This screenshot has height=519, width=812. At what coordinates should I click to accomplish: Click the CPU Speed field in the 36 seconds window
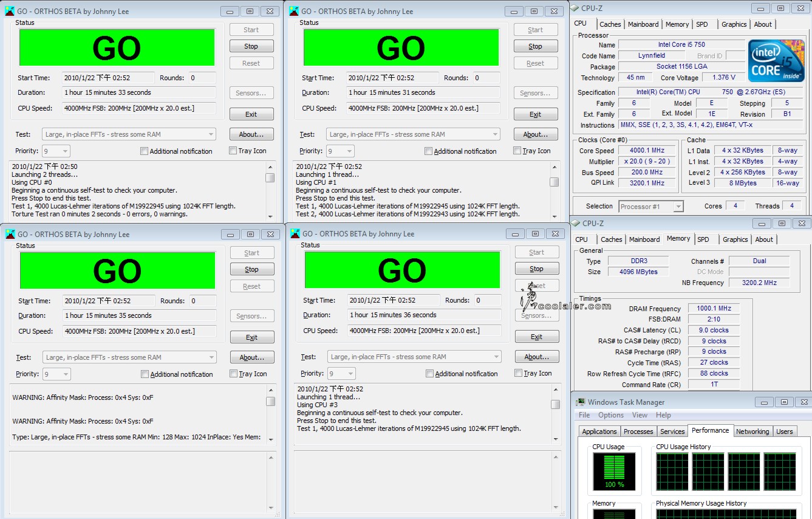(x=424, y=331)
